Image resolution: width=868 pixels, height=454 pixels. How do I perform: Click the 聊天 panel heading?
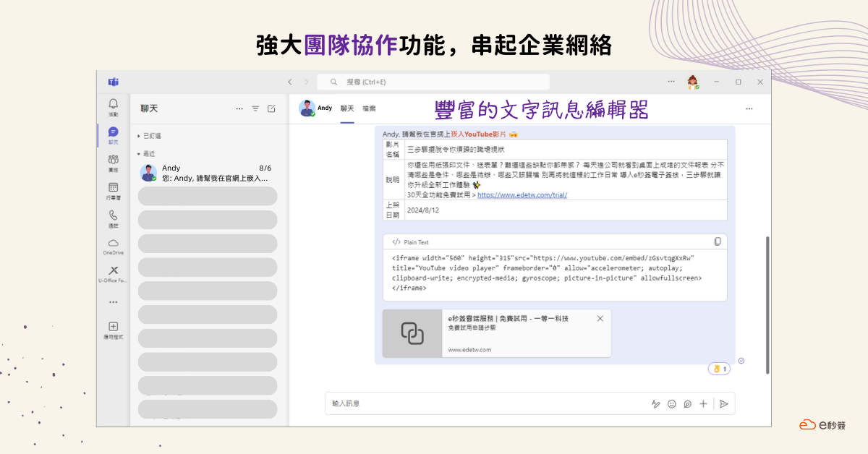(149, 108)
